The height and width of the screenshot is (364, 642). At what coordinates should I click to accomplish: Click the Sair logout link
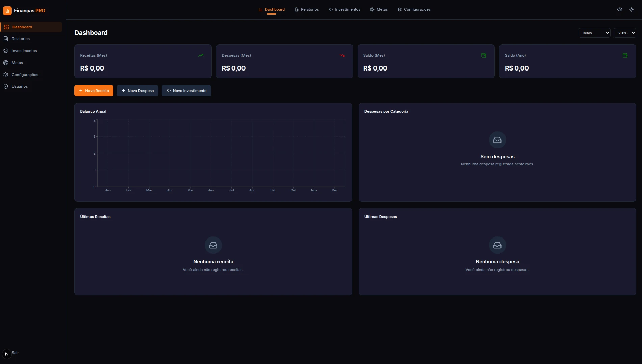click(15, 353)
